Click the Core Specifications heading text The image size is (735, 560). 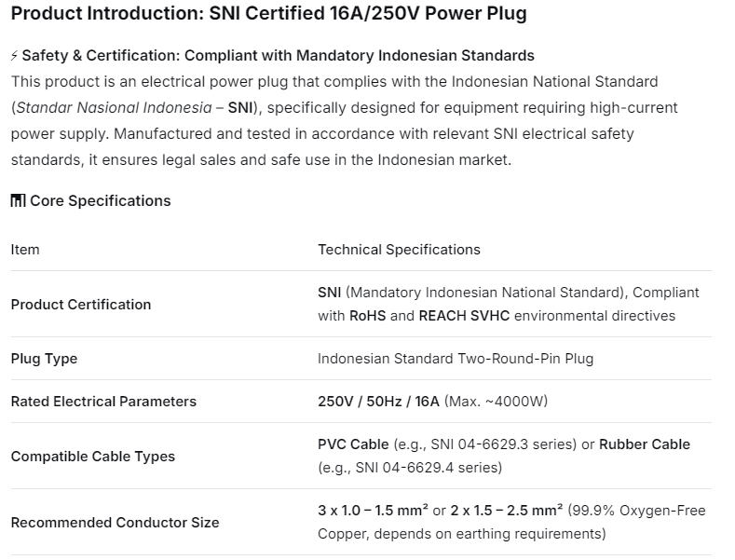click(101, 201)
